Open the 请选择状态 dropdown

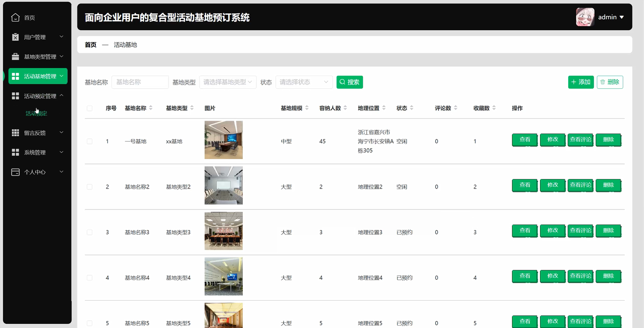point(304,82)
